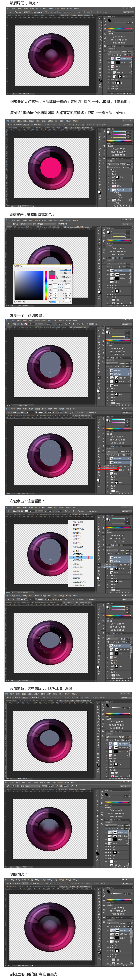Click the caption "右键点击：注意看图："
Screen dimensions: 138x980
tap(27, 501)
